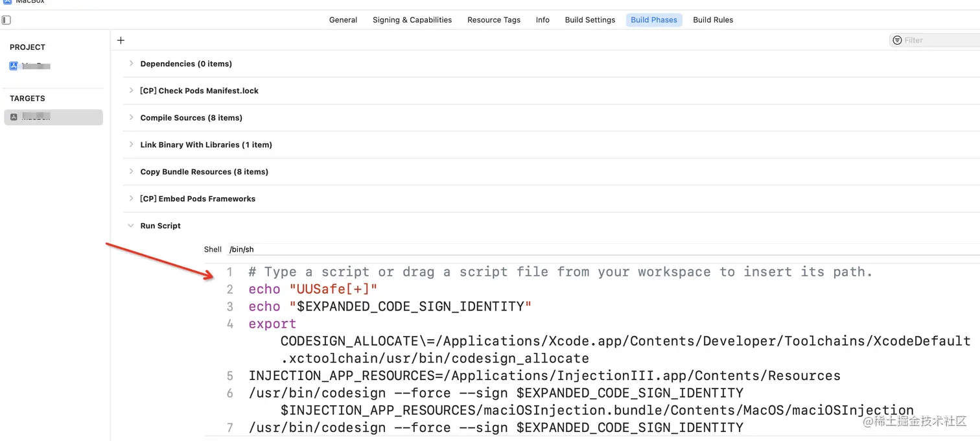Select the project icon under PROJECT
The image size is (980, 441).
[14, 66]
